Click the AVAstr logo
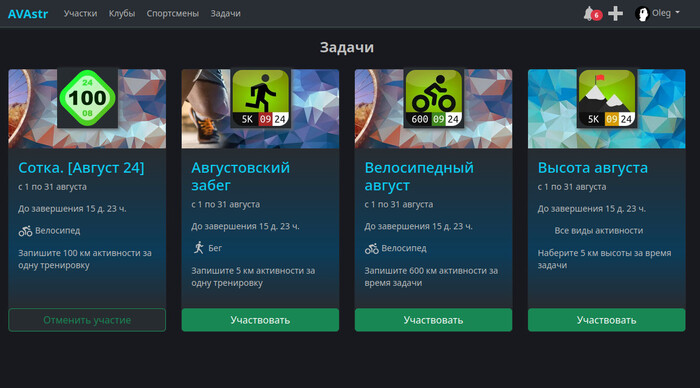The height and width of the screenshot is (388, 700). point(28,14)
